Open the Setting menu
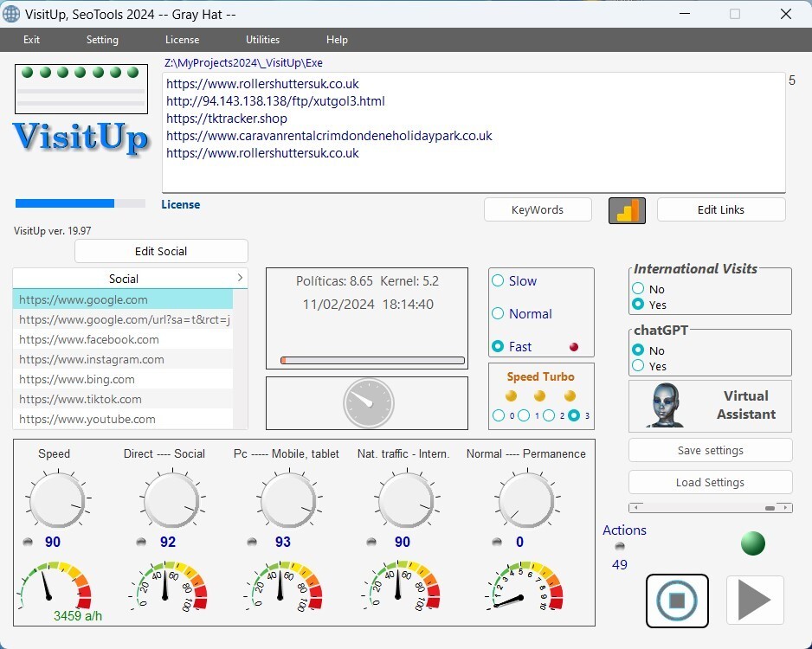The height and width of the screenshot is (649, 812). (x=102, y=39)
